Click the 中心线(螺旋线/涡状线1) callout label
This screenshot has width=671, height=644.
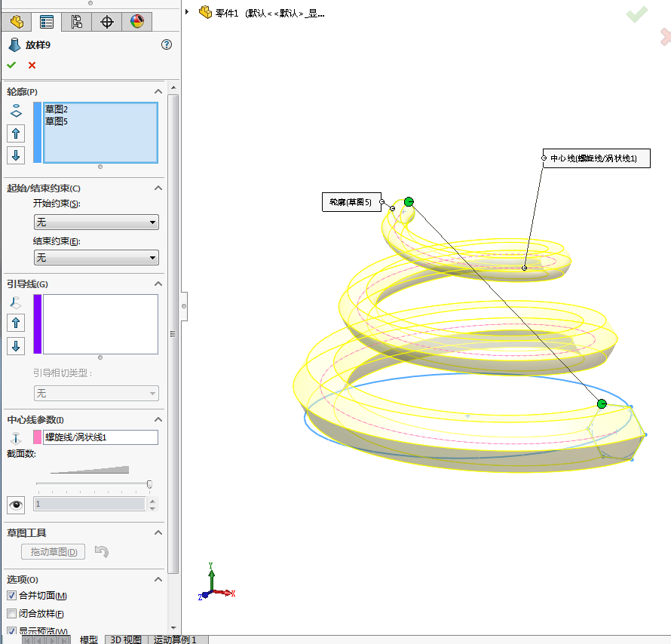596,158
